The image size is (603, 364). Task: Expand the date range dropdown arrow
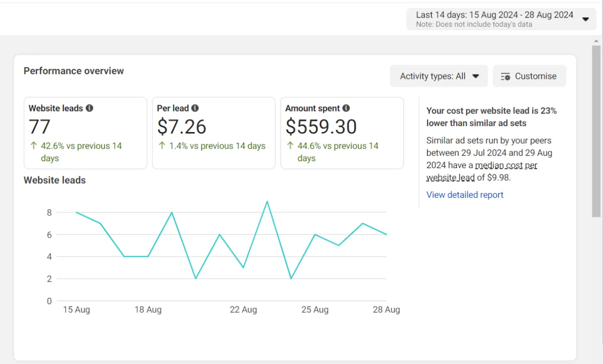click(585, 19)
